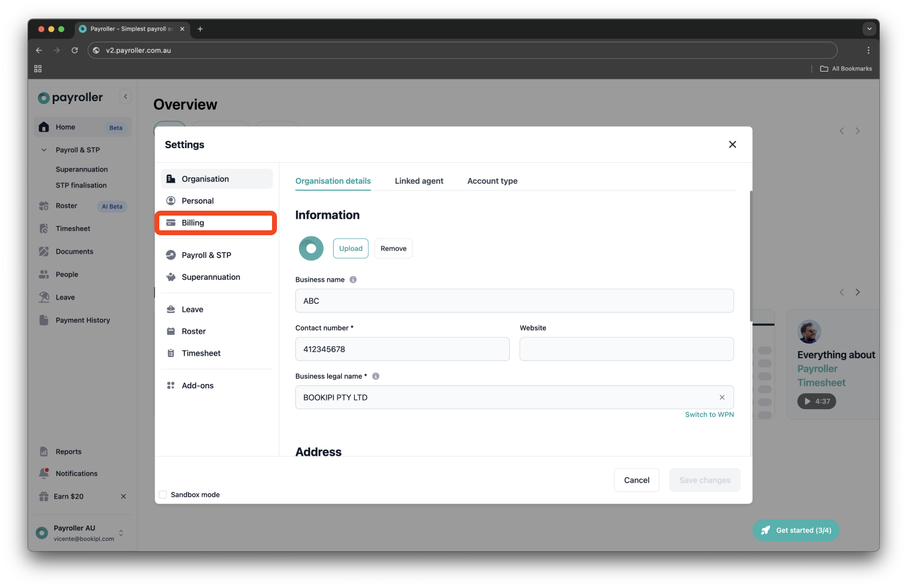
Task: Open the Account type tab
Action: click(x=492, y=181)
